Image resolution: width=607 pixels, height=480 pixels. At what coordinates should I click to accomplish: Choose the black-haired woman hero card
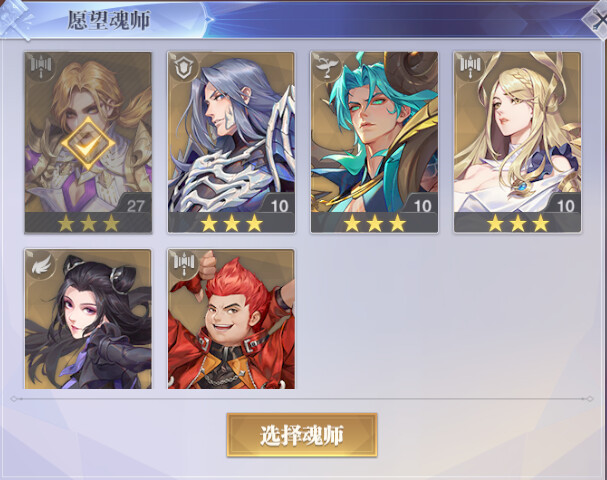(x=88, y=319)
